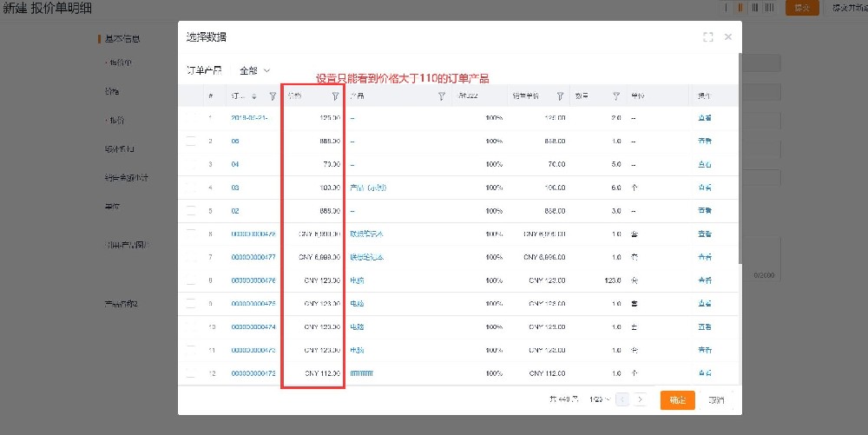Screen dimensions: 868x435
Task: Click 查看 for order 000000000474 row
Action: coord(705,327)
